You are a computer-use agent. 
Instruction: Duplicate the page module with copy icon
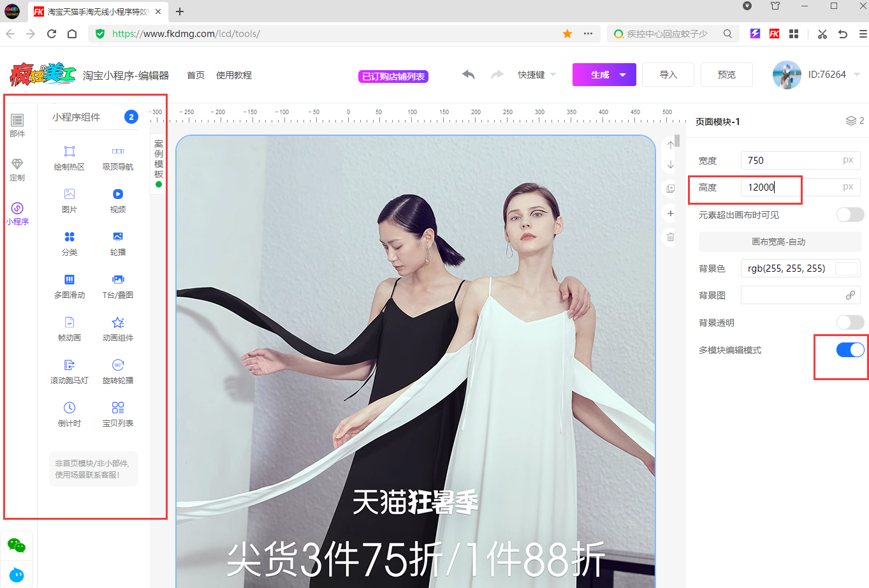671,188
